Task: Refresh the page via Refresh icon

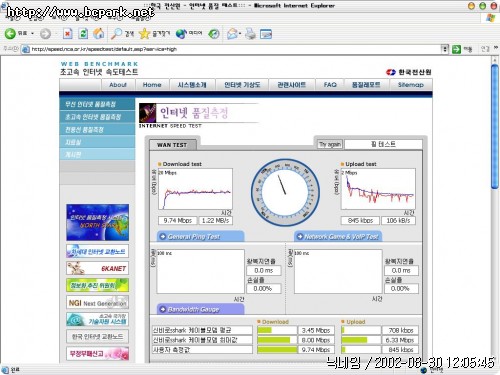Action: (83, 33)
